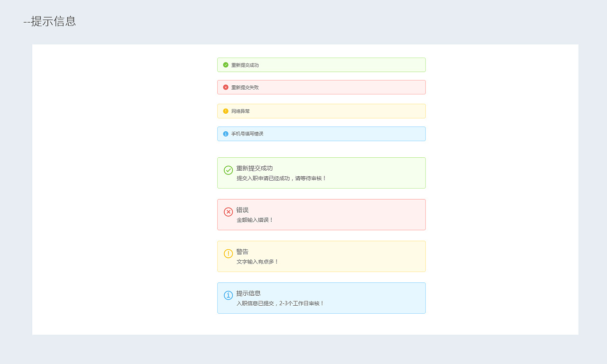607x364 pixels.
Task: Click the green success check icon beside 重新提交成功
Action: coord(225,64)
